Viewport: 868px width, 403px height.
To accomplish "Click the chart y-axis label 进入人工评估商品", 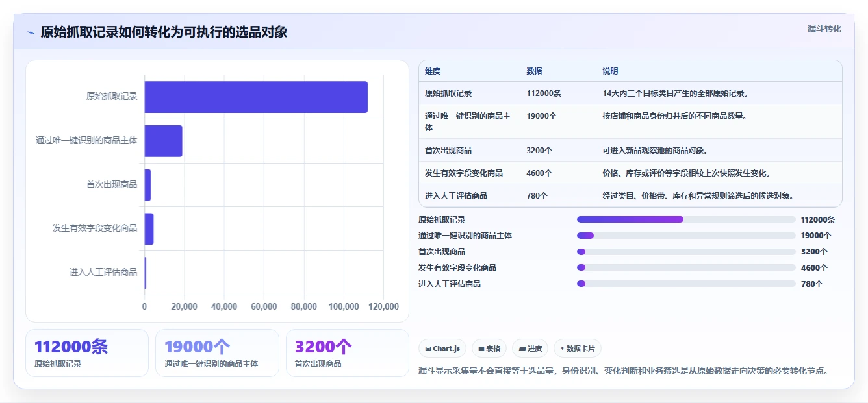I will point(103,272).
